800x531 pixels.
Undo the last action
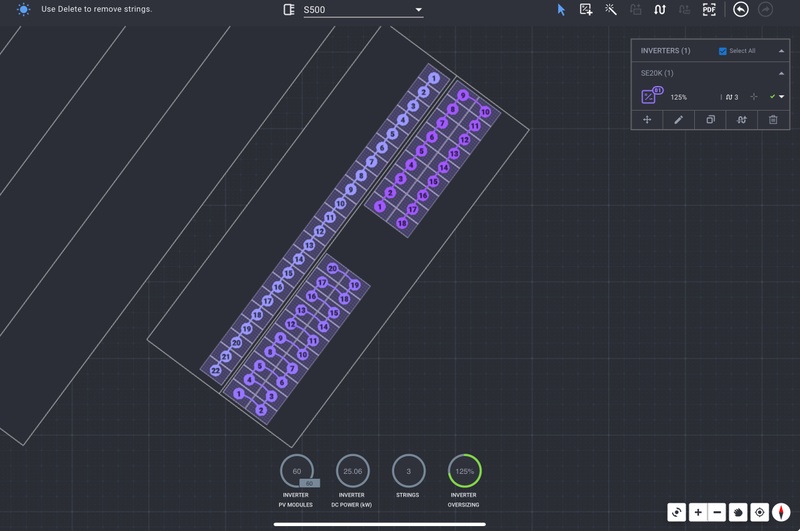741,9
